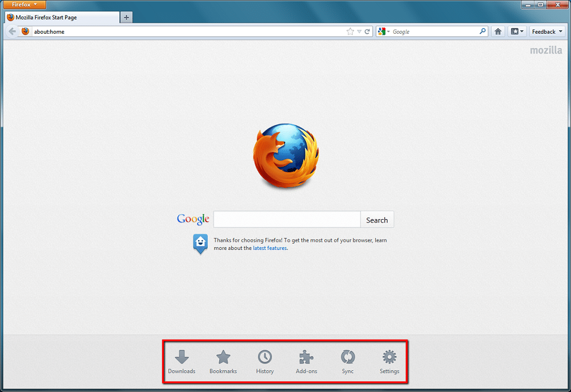The height and width of the screenshot is (392, 571).
Task: Choose search engine via Google icon dropdown
Action: 384,31
